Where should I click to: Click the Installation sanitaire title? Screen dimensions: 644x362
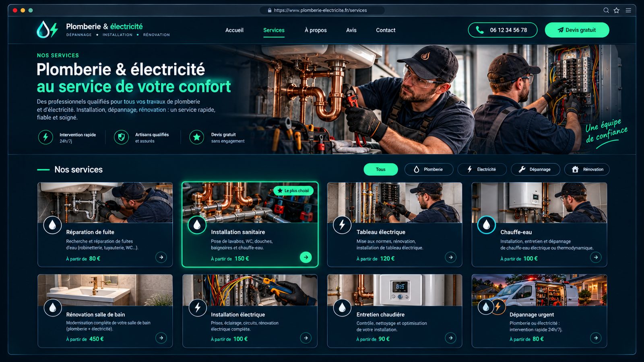[x=238, y=232]
